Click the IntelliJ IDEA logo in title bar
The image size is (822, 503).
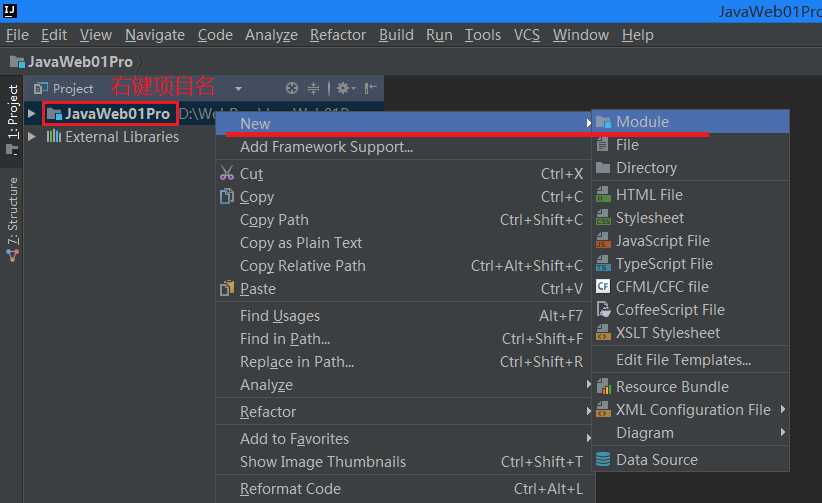pyautogui.click(x=10, y=10)
